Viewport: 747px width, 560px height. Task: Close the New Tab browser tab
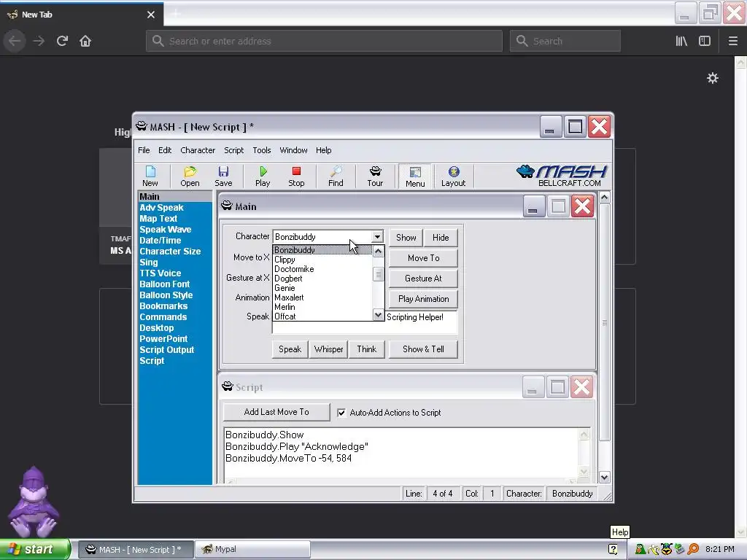(x=150, y=15)
